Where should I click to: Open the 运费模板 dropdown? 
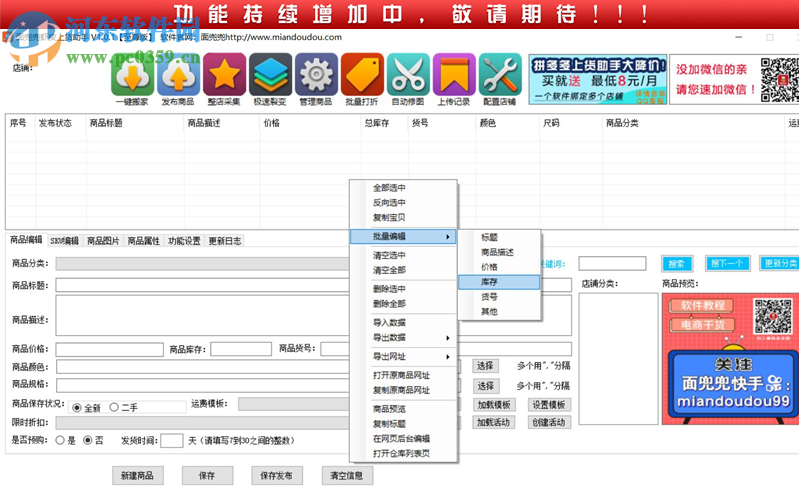[294, 404]
